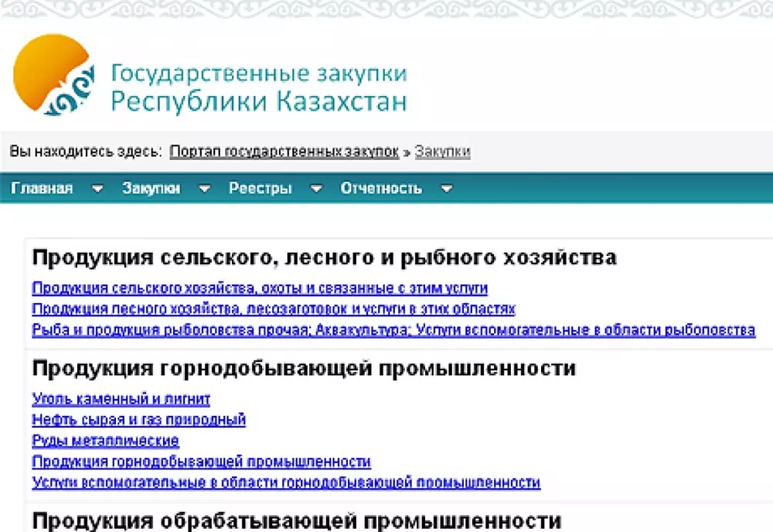This screenshot has height=532, width=773.
Task: Click the orange sun portal logo
Action: (53, 76)
